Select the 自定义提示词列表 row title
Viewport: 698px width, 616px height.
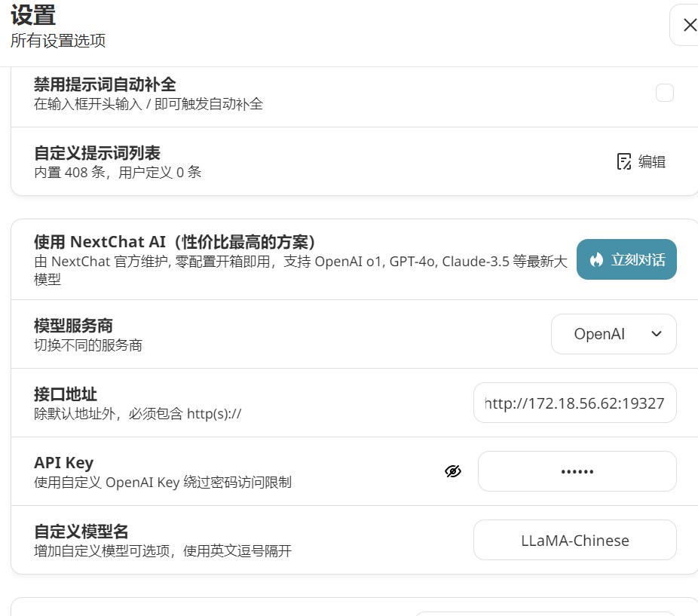(97, 153)
